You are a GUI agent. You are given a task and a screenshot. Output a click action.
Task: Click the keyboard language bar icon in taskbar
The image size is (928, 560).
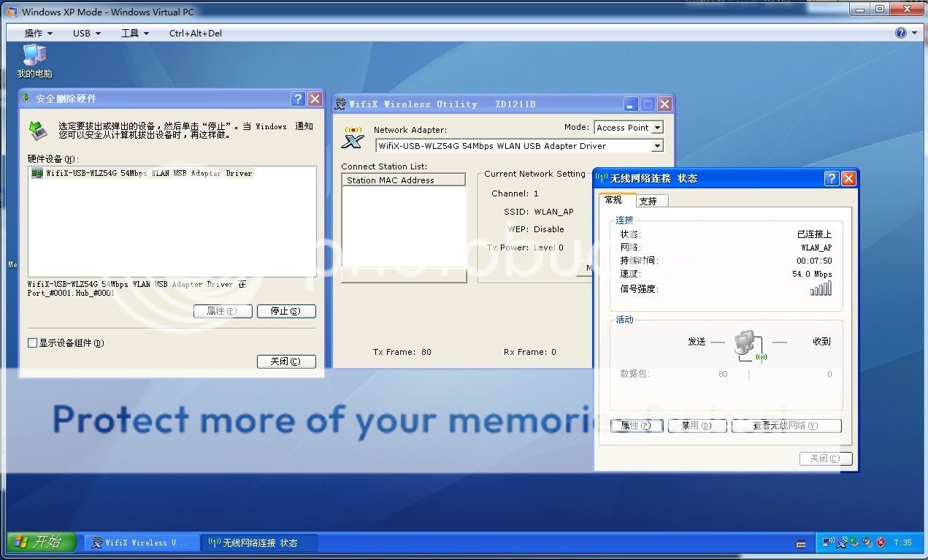pyautogui.click(x=801, y=543)
